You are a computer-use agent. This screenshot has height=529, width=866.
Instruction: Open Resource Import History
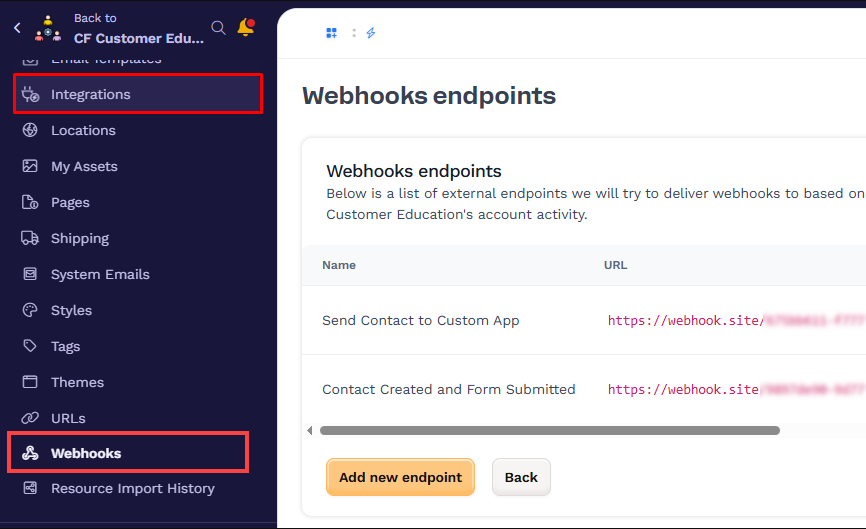132,488
